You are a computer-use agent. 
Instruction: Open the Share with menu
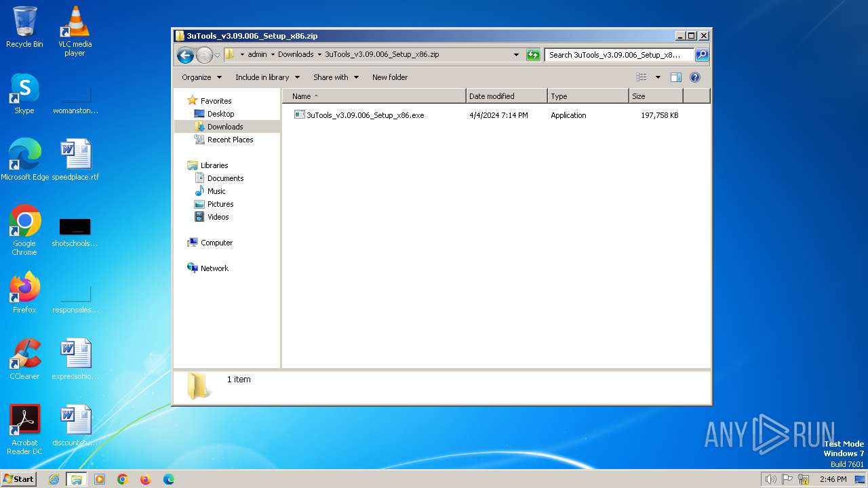(x=336, y=77)
